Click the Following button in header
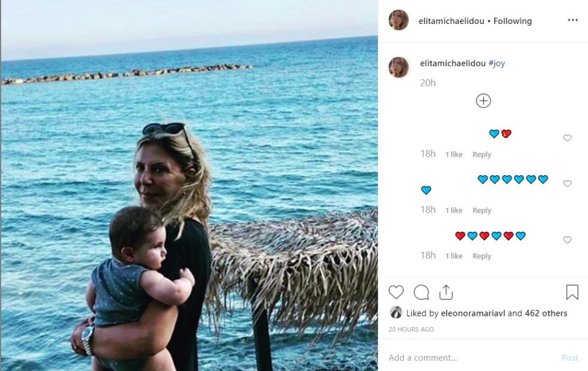The image size is (588, 371). coord(512,21)
